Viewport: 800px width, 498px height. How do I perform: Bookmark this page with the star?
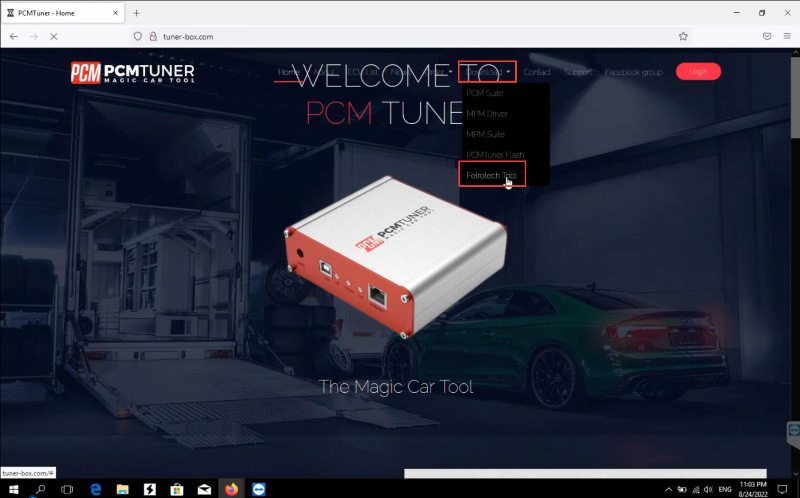coord(683,37)
